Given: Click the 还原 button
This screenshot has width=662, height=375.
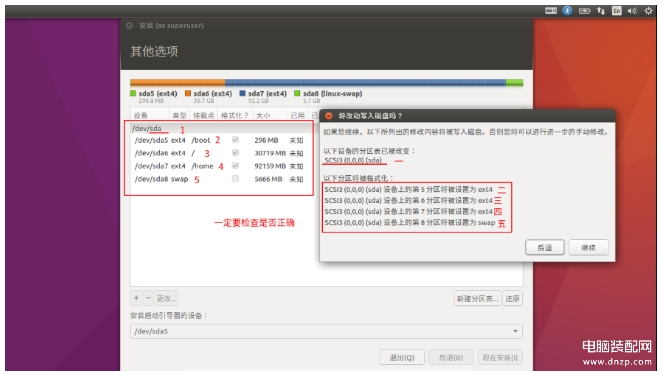Looking at the screenshot, I should (x=513, y=299).
